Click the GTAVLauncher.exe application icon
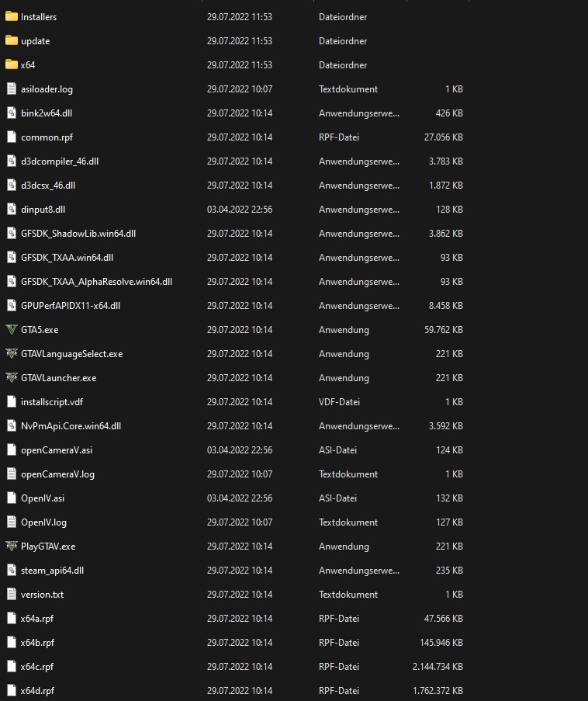The height and width of the screenshot is (701, 588). point(12,378)
